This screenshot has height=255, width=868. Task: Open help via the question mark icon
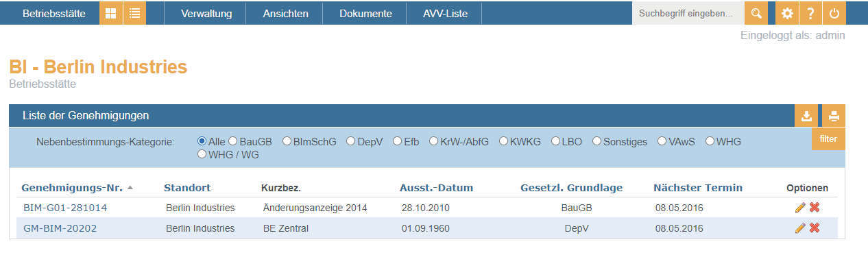pos(810,13)
